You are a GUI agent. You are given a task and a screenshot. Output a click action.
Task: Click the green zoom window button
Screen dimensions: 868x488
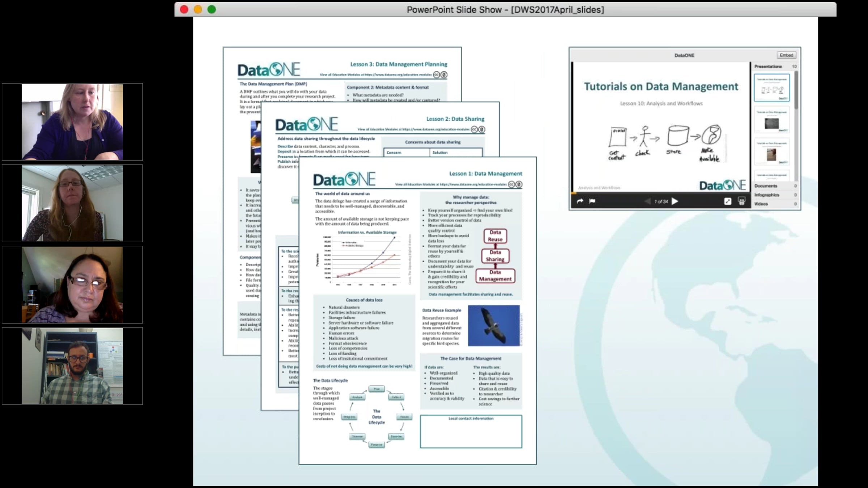(x=212, y=9)
